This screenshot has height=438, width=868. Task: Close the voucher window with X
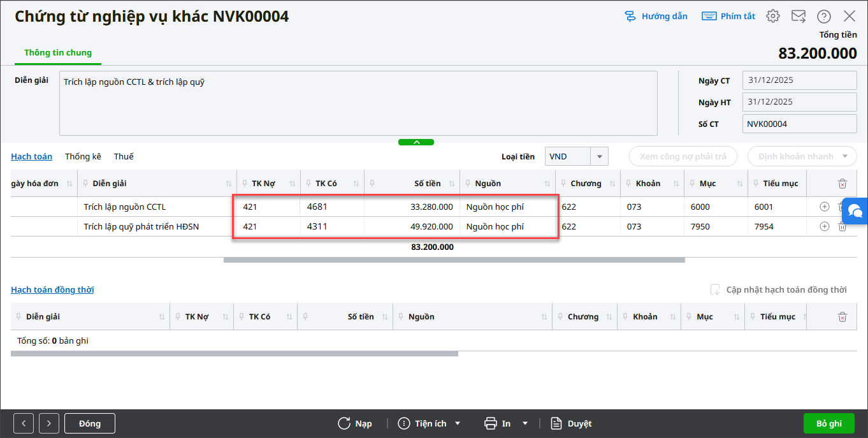tap(850, 17)
